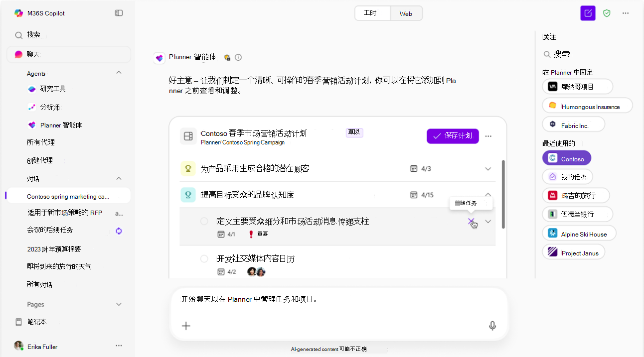Open 即将到来的旅行的天气 conversation
The height and width of the screenshot is (357, 644).
tap(59, 266)
